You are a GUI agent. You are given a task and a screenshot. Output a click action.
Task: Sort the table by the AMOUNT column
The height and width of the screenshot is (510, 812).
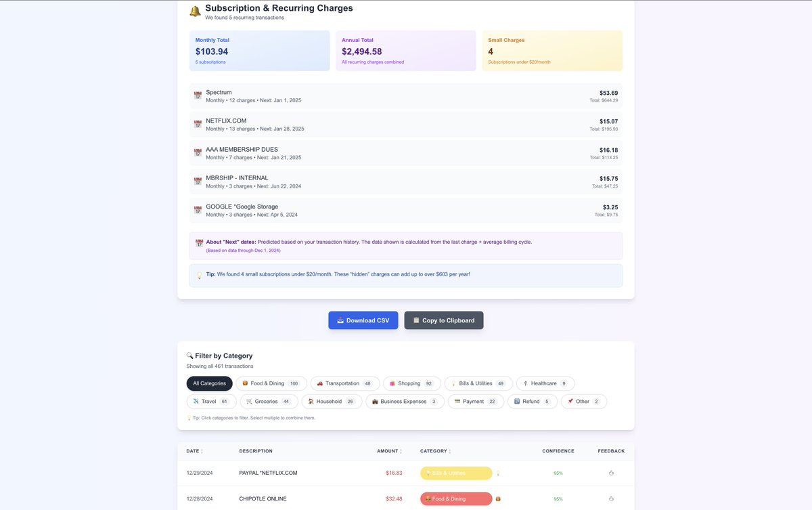[389, 451]
